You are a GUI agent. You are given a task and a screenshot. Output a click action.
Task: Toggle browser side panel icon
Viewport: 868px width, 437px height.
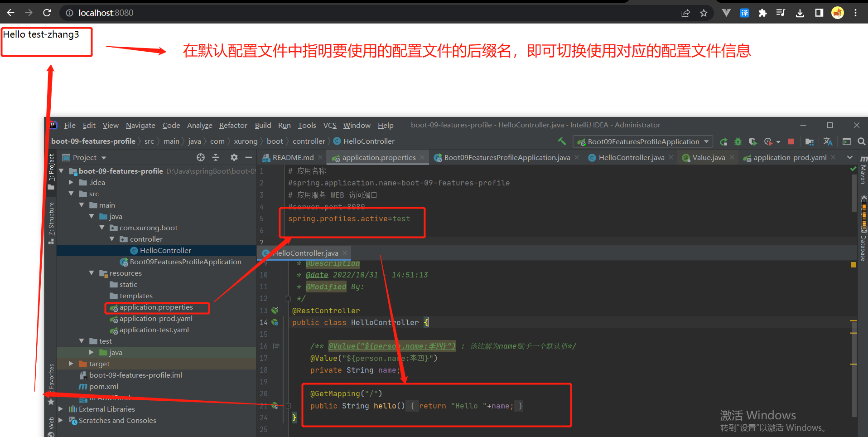819,13
